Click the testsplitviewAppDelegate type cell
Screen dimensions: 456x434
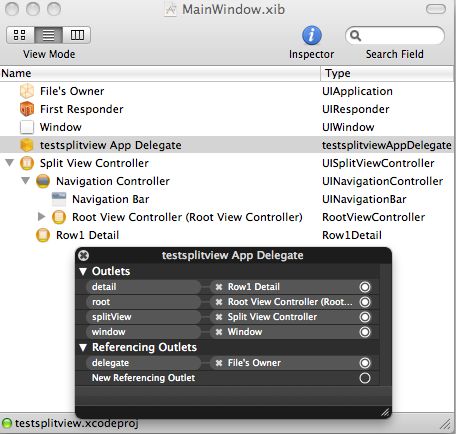pos(387,145)
